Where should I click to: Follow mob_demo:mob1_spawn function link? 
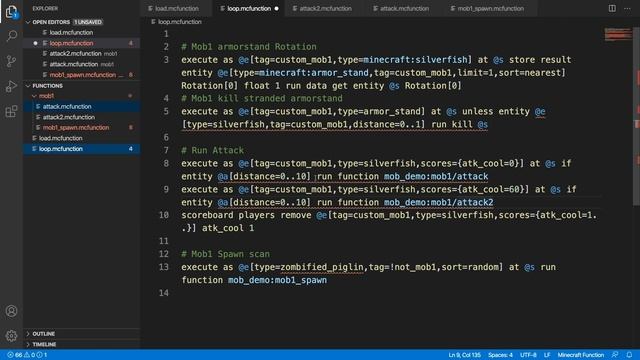coord(277,280)
